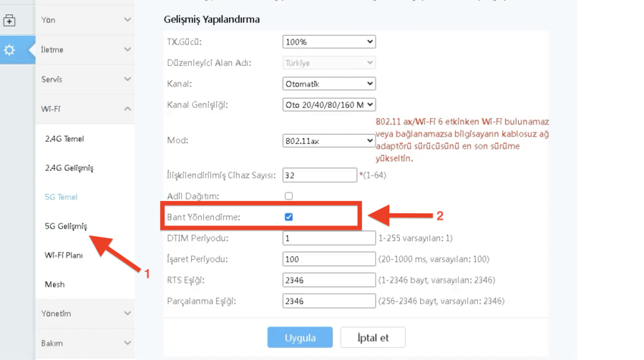Go to the Mesh settings page

pyautogui.click(x=55, y=284)
